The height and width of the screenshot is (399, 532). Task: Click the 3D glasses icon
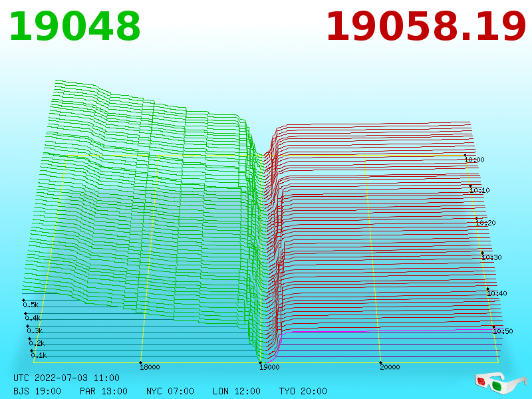(502, 383)
